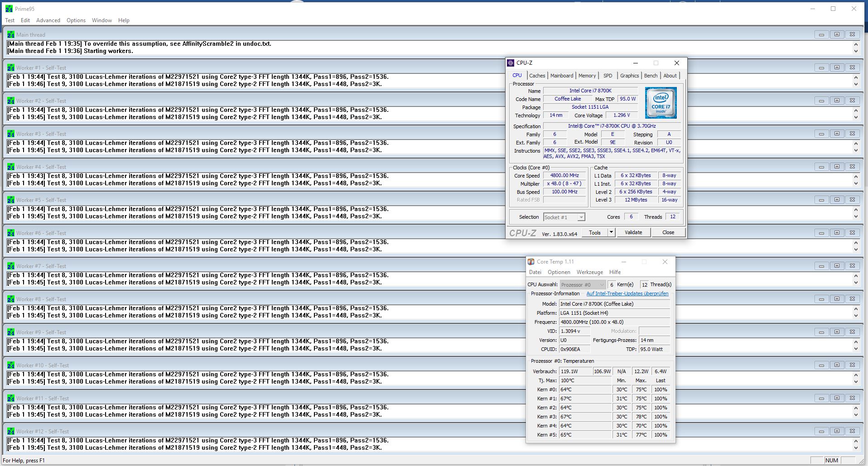This screenshot has height=466, width=868.
Task: Open the CPU Auswahl Prozessor #0 dropdown
Action: coord(583,285)
